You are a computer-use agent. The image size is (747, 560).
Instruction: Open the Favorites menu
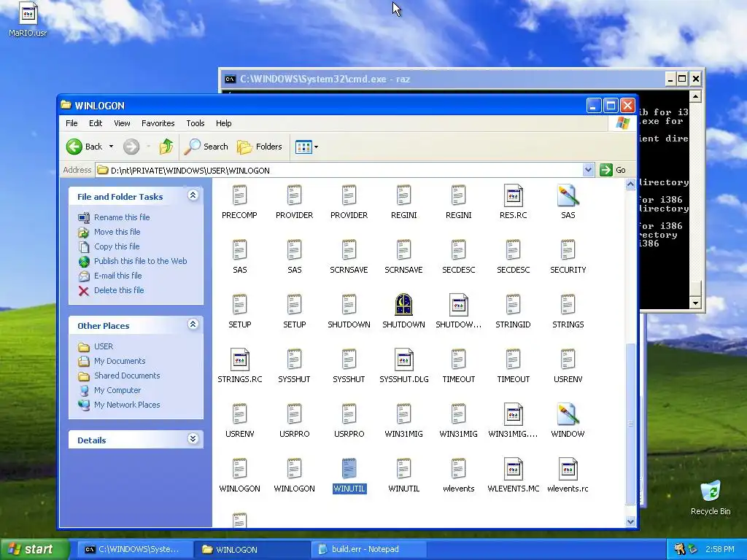158,123
